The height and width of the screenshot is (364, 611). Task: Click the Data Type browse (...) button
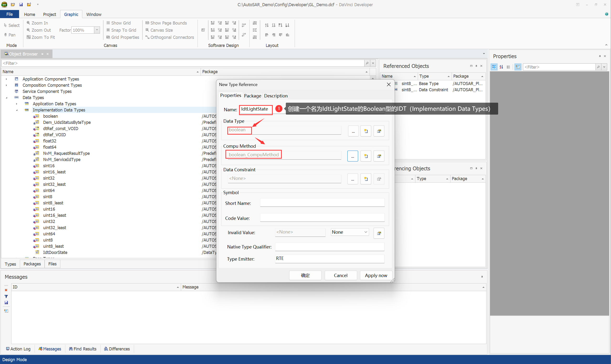point(353,131)
